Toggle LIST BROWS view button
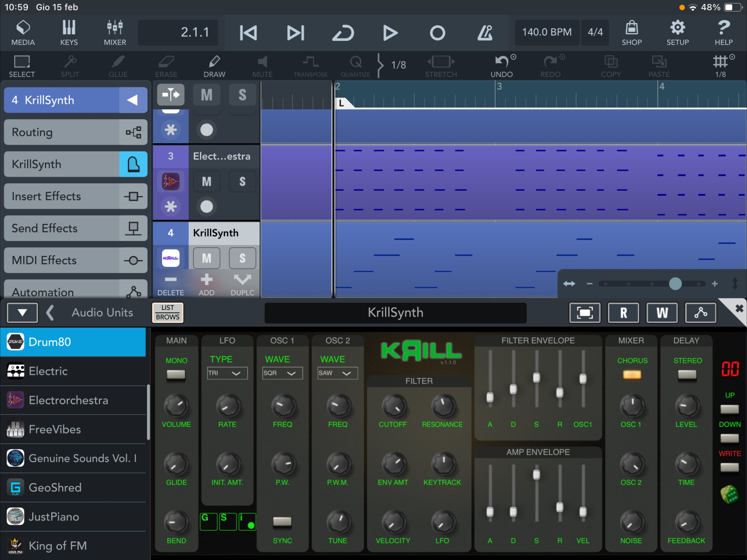Screen dimensions: 747x560 (x=168, y=313)
